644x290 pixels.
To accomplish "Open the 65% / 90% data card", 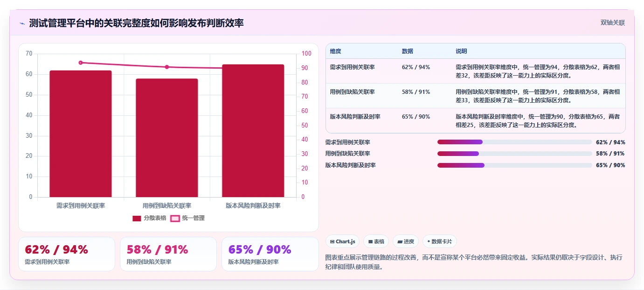I will click(x=270, y=254).
